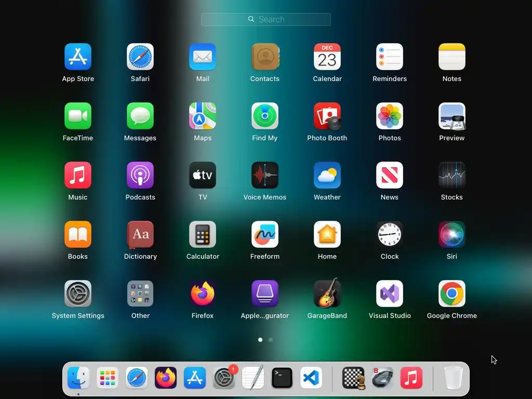The image size is (532, 399).
Task: Launch Reminders
Action: coord(390,57)
